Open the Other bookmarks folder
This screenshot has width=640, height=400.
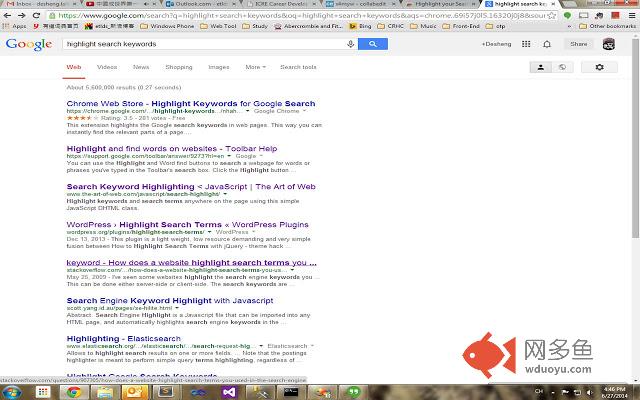607,26
